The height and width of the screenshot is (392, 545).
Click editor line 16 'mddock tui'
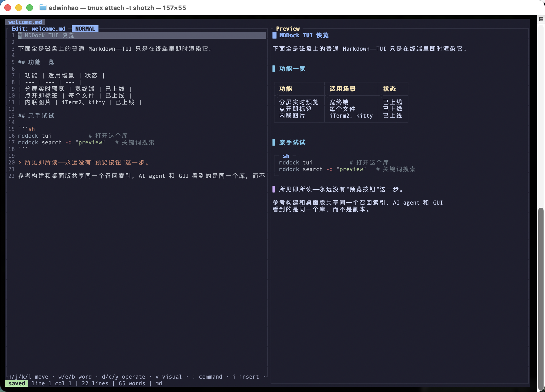click(35, 136)
